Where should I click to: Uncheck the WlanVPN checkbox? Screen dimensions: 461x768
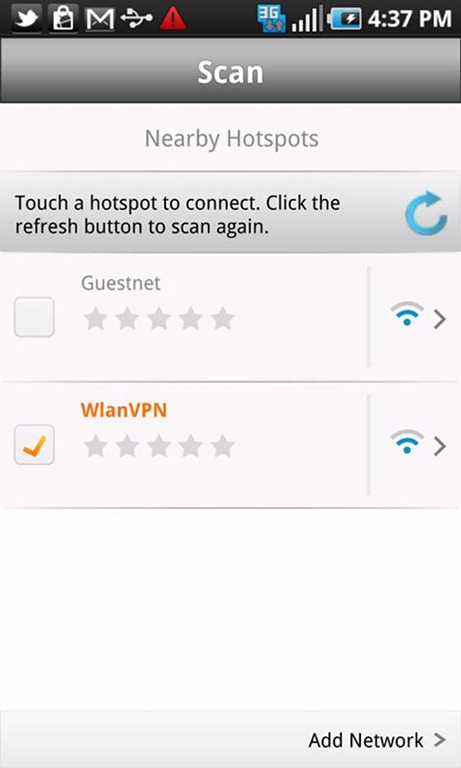[34, 445]
